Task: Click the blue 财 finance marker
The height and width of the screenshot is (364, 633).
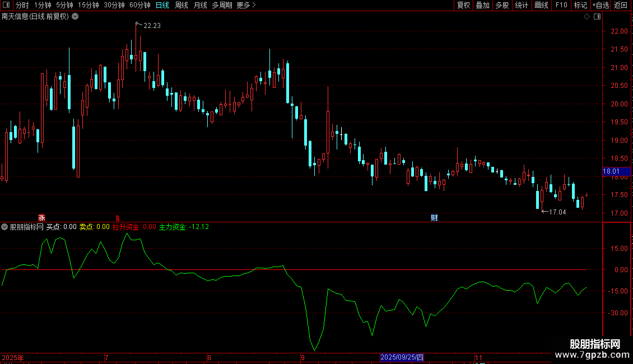Action: point(434,217)
